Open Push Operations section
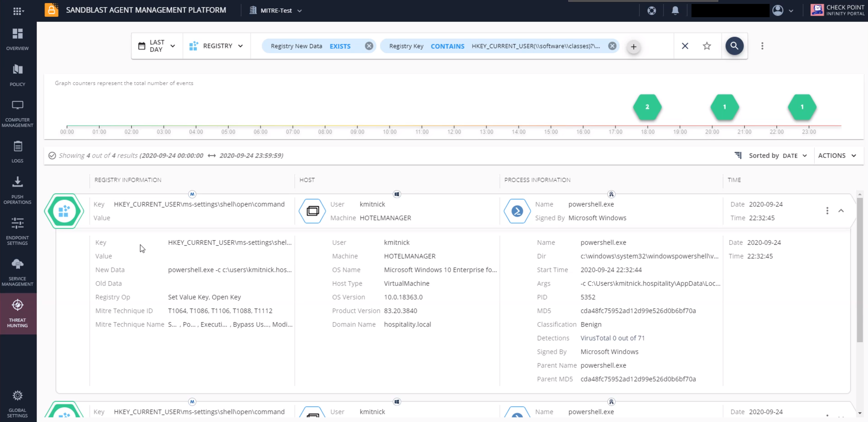 (17, 190)
